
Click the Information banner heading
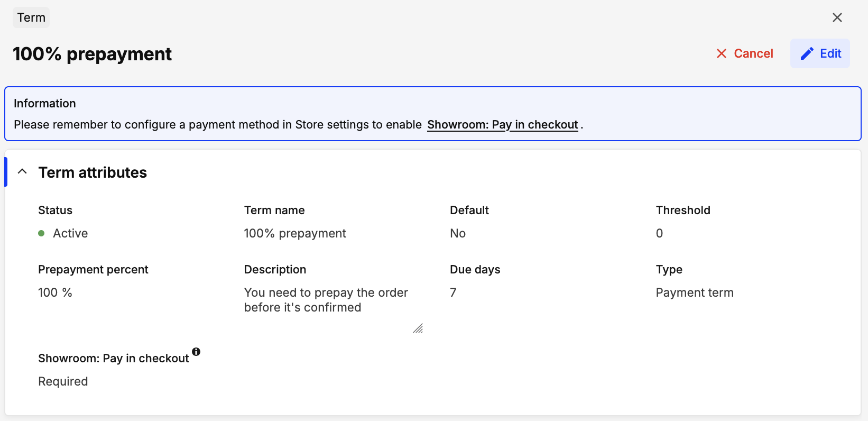tap(45, 103)
